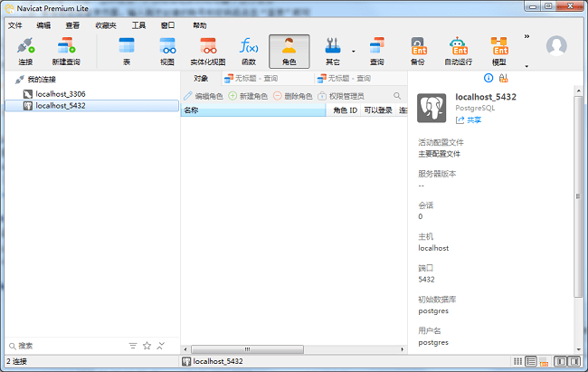Expand the 模型 (Model) dropdown arrow
This screenshot has height=372, width=588.
pos(526,65)
